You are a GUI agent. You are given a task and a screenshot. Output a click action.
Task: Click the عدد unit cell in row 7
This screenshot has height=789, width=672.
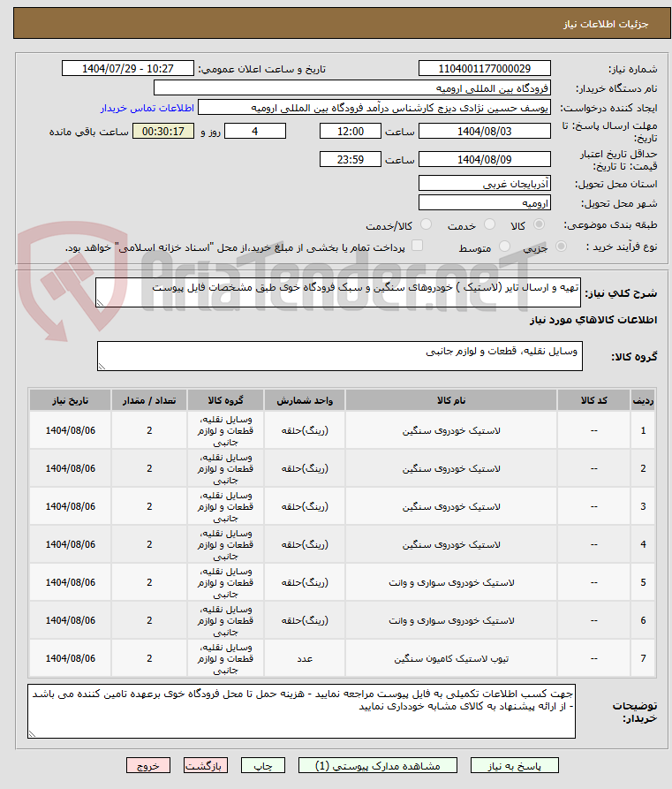click(305, 658)
